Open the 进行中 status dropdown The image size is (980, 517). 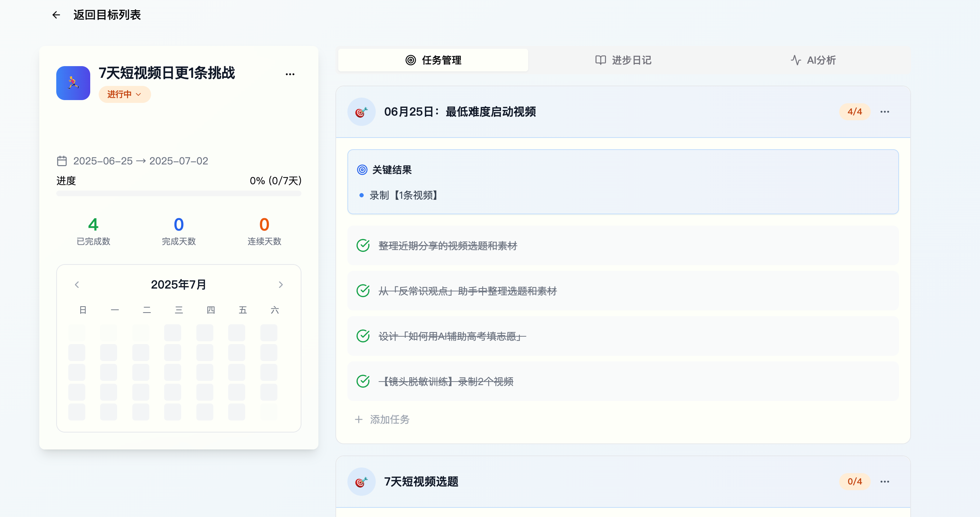125,94
